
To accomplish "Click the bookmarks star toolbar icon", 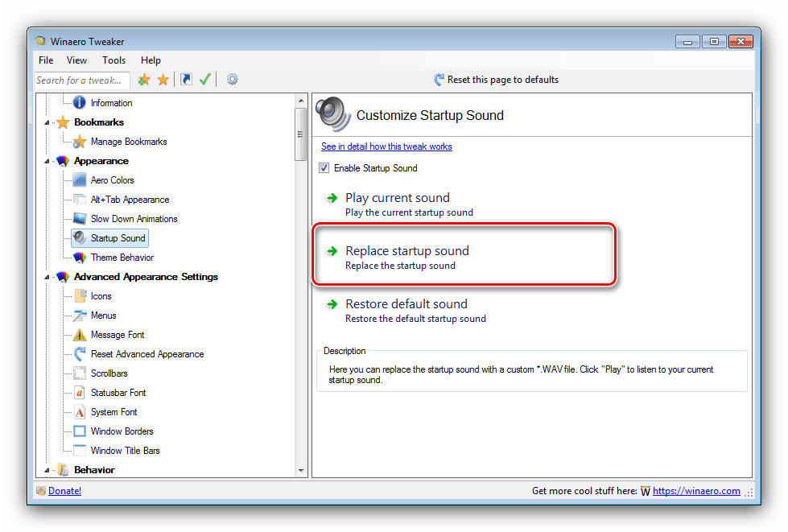I will click(x=163, y=80).
